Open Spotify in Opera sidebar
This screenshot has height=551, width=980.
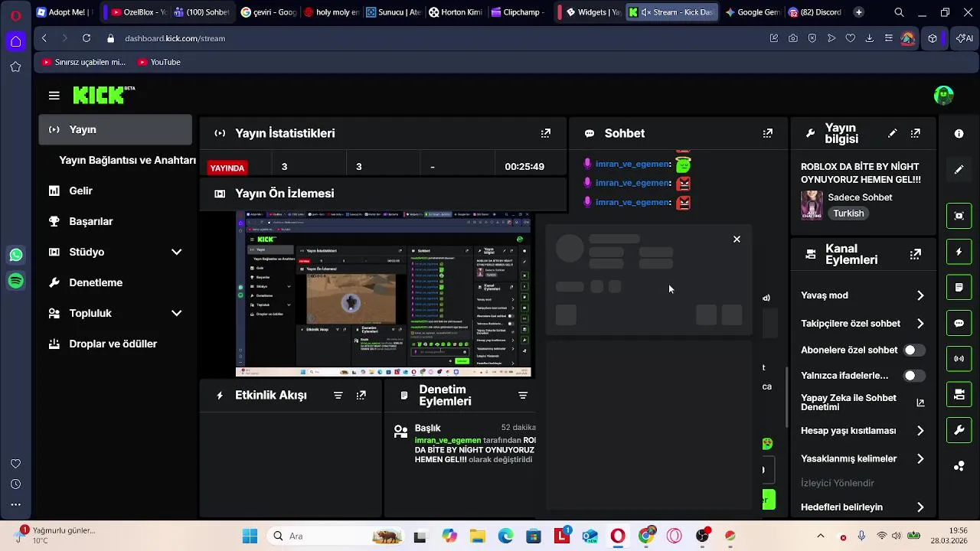(x=15, y=281)
